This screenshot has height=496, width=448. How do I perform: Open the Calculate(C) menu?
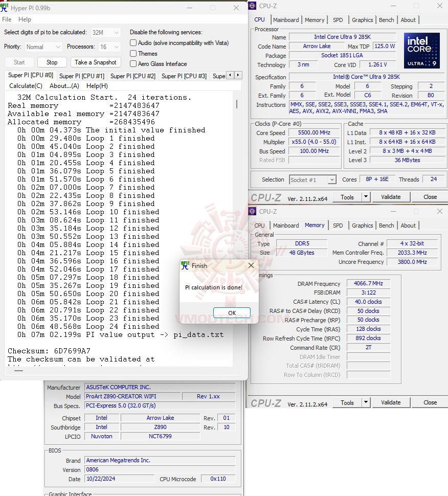[26, 86]
